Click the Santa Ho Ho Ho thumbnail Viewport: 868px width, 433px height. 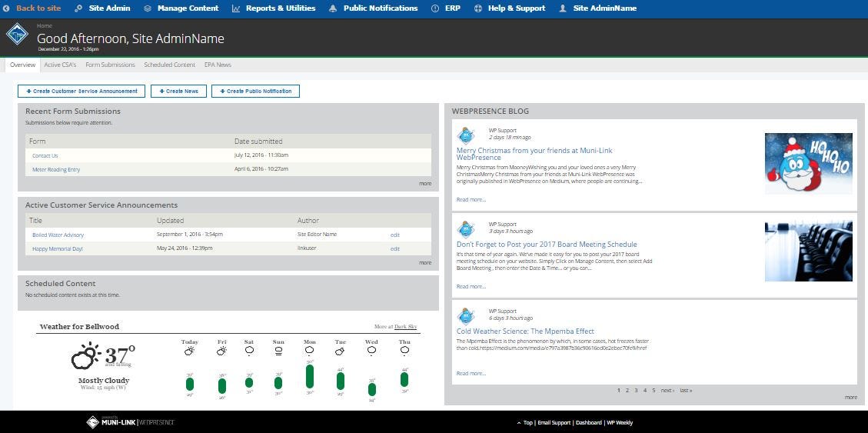pyautogui.click(x=809, y=163)
